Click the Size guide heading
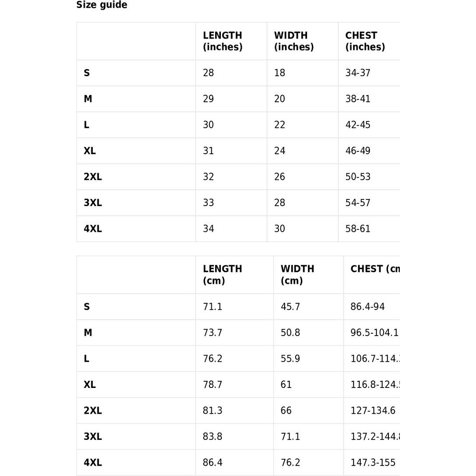This screenshot has width=476, height=476. tap(102, 5)
